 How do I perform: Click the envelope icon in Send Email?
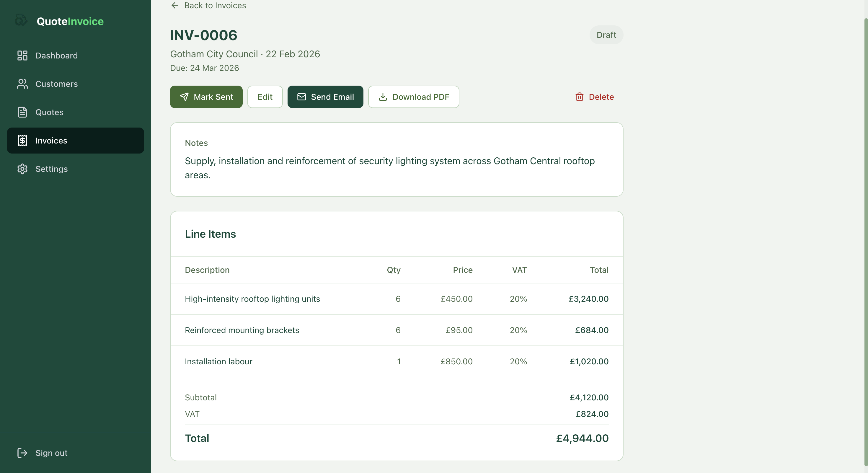coord(301,97)
